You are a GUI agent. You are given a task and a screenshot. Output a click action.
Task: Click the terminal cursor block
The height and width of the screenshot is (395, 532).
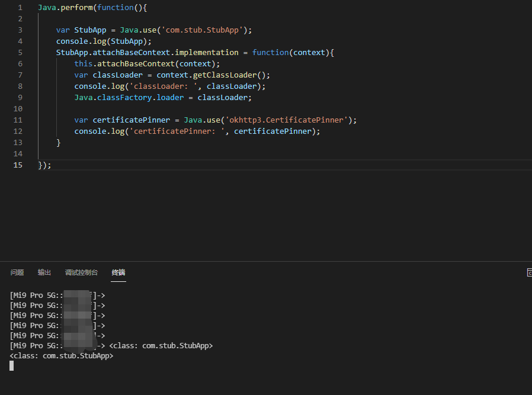coord(11,366)
